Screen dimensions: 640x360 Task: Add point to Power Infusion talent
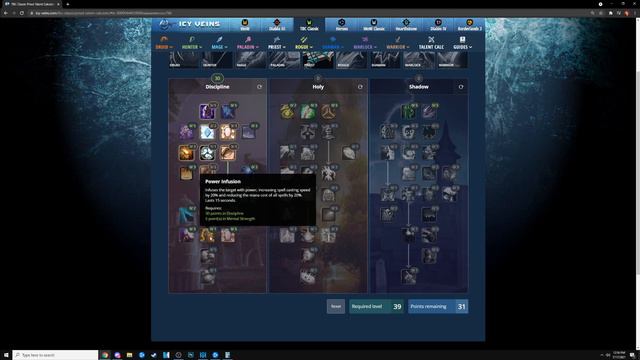click(207, 236)
